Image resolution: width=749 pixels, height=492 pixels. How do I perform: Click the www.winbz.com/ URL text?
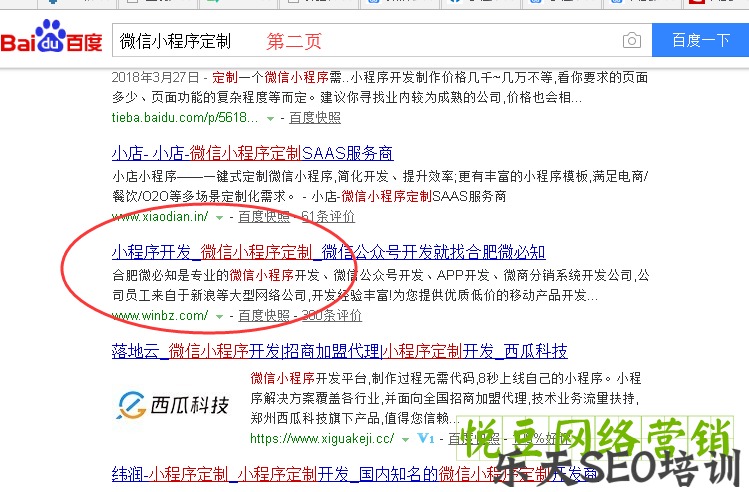(160, 316)
